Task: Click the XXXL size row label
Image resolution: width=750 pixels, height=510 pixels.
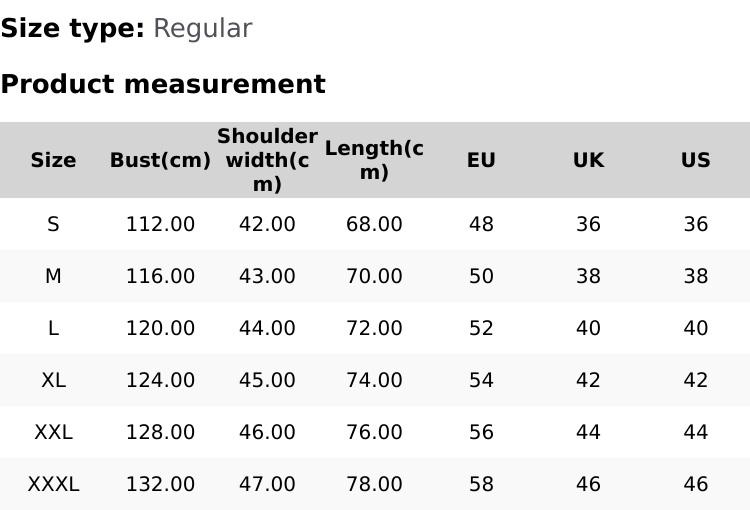Action: coord(53,484)
